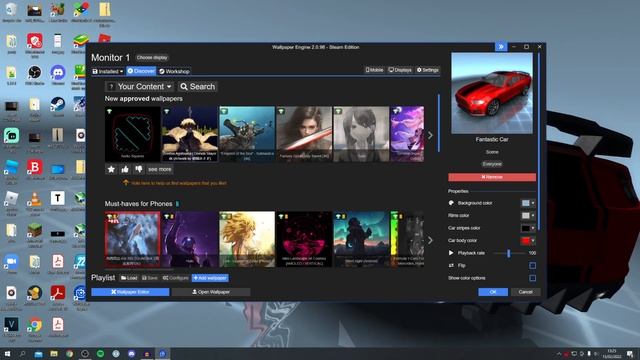This screenshot has width=640, height=360.
Task: Open the Windows Start menu
Action: (x=7, y=353)
